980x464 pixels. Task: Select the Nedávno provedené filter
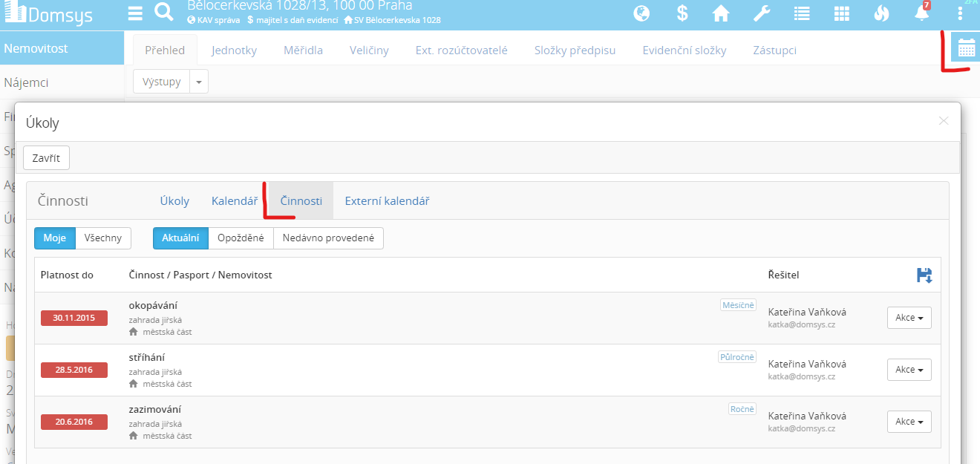coord(328,238)
